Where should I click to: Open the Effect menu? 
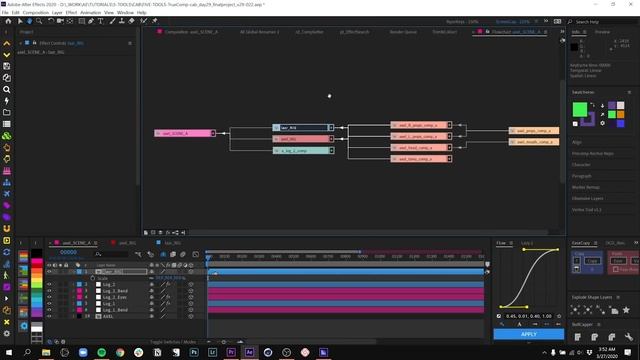click(71, 13)
